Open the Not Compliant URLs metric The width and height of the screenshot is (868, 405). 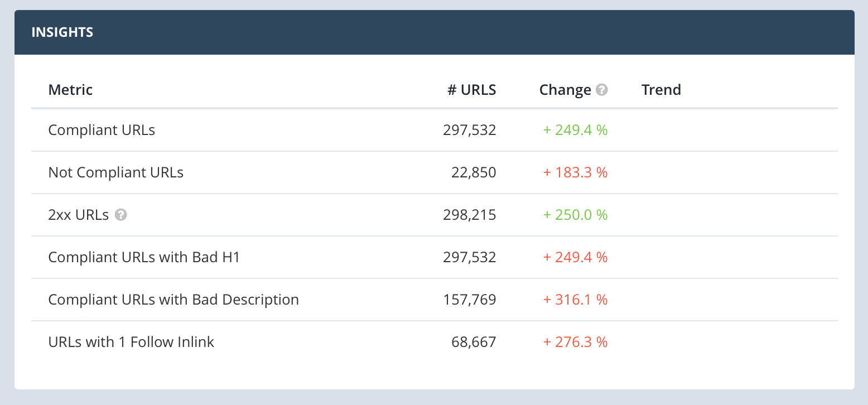click(x=116, y=172)
